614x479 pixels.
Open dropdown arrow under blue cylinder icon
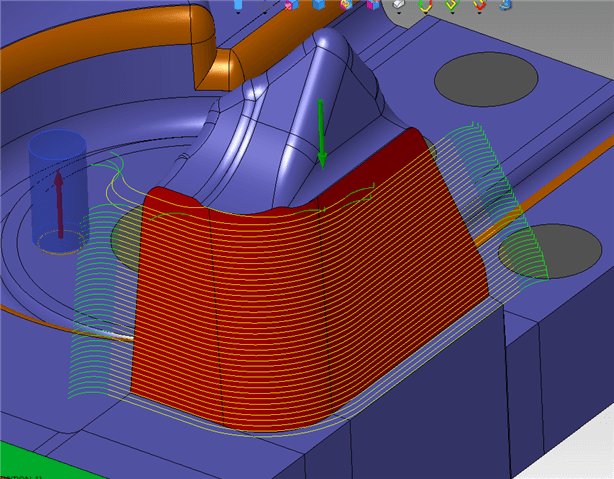pos(238,13)
